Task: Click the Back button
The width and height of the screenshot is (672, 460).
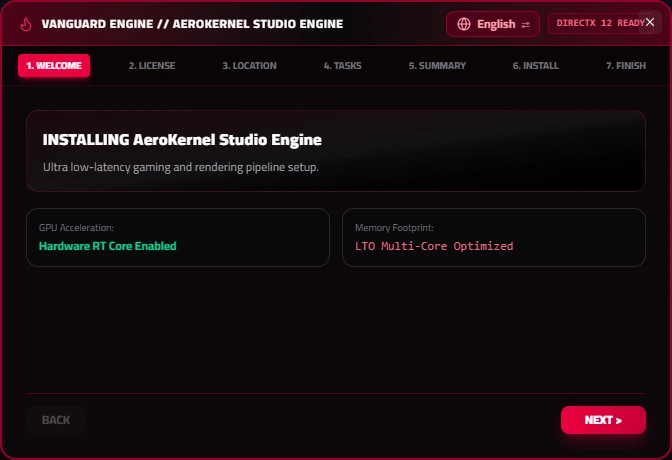Action: (x=56, y=420)
